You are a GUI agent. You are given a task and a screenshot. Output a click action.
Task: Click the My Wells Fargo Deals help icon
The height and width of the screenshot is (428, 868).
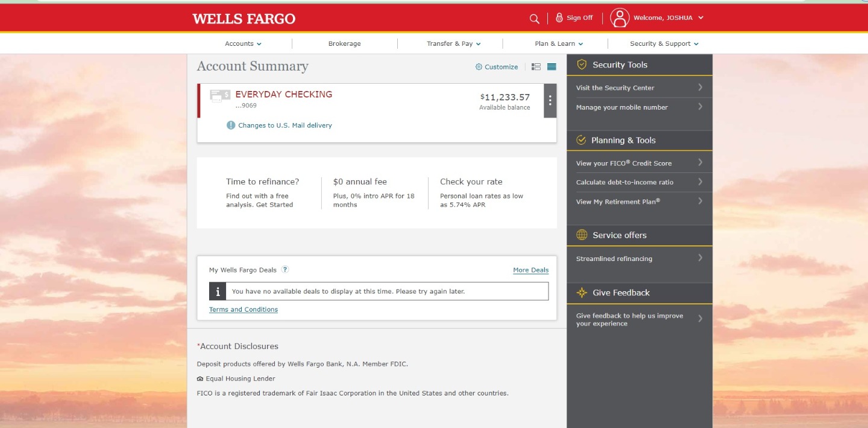tap(285, 269)
